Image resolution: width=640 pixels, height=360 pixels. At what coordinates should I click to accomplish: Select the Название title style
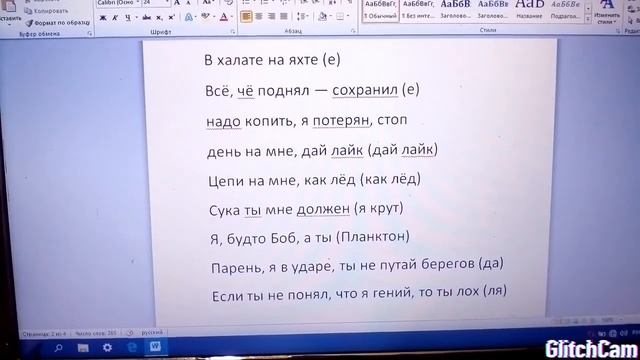click(x=529, y=9)
